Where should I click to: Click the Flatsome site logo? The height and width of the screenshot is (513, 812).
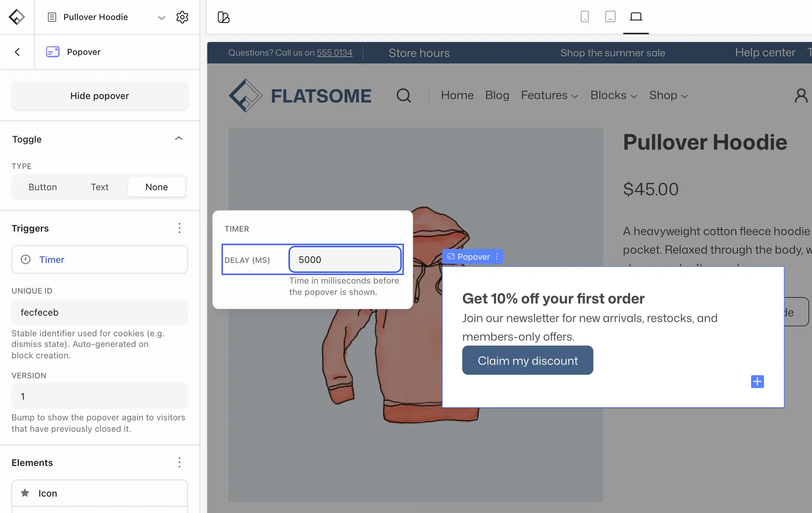pos(300,96)
